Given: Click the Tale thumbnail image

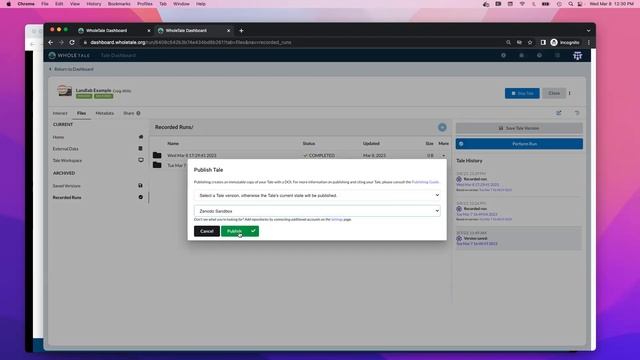Looking at the screenshot, I should (64, 91).
